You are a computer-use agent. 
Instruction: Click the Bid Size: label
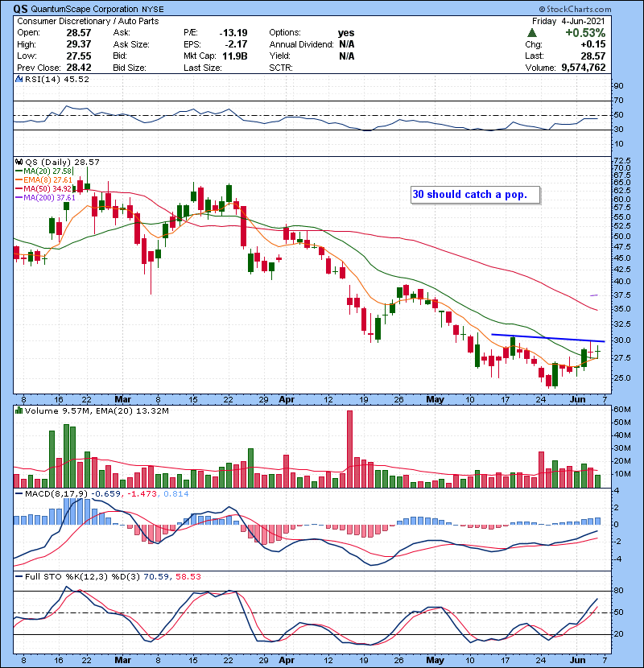point(130,68)
